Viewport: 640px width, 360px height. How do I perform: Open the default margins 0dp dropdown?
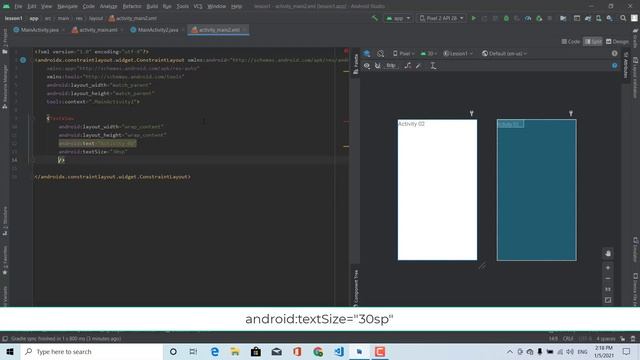tap(391, 66)
